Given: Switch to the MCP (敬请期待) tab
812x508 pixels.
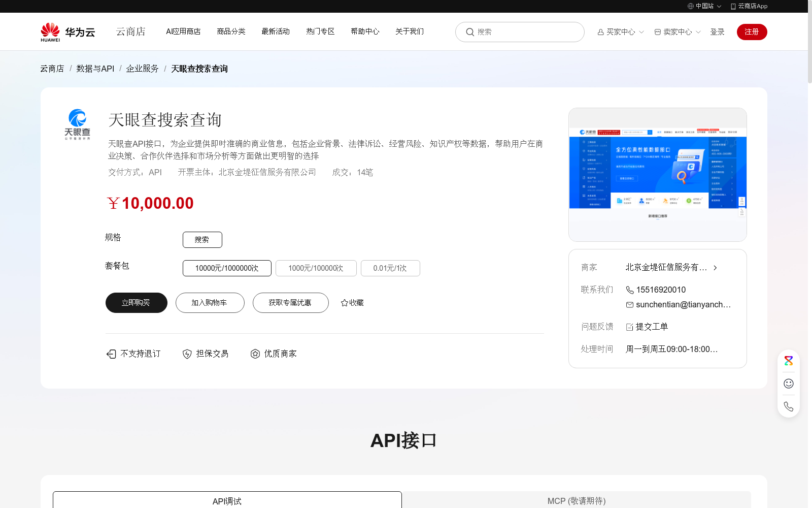Looking at the screenshot, I should coord(577,500).
